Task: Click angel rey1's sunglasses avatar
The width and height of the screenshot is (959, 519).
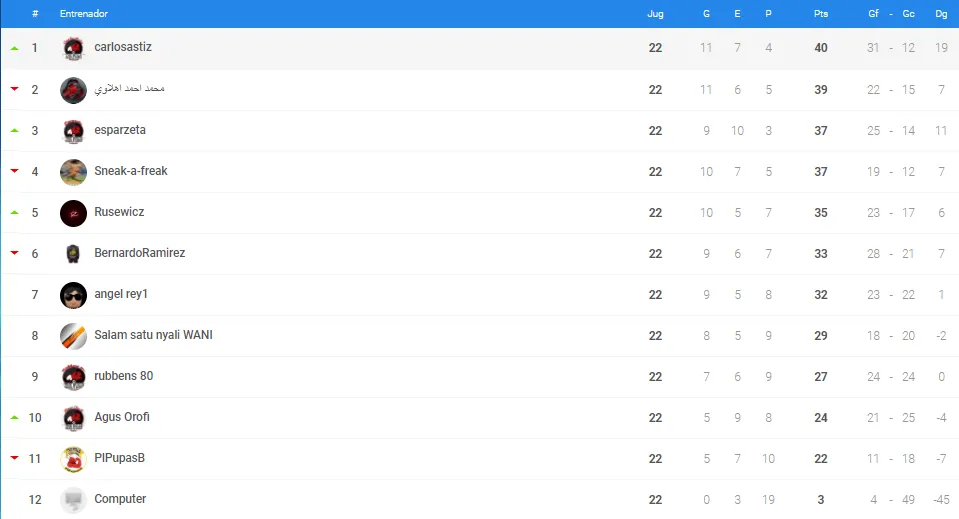Action: (73, 295)
